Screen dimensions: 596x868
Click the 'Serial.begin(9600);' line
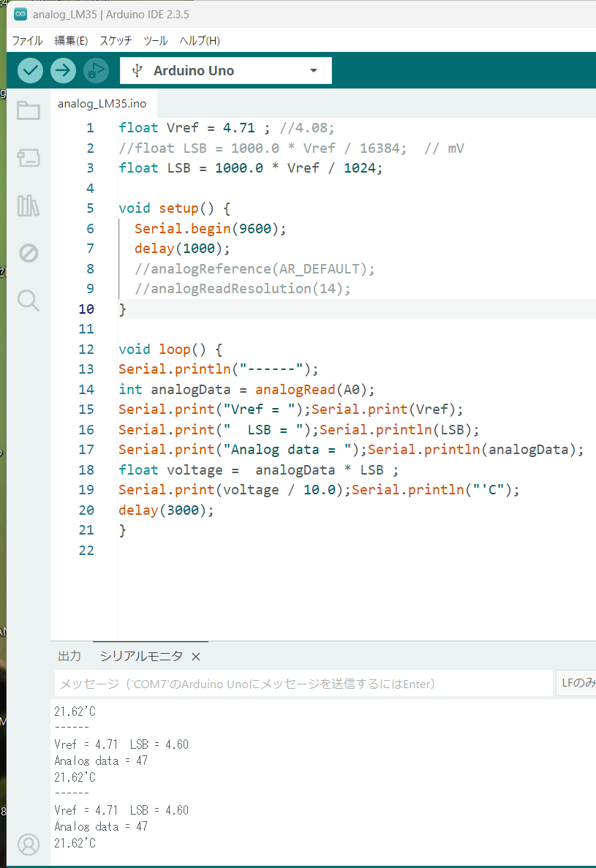[211, 229]
